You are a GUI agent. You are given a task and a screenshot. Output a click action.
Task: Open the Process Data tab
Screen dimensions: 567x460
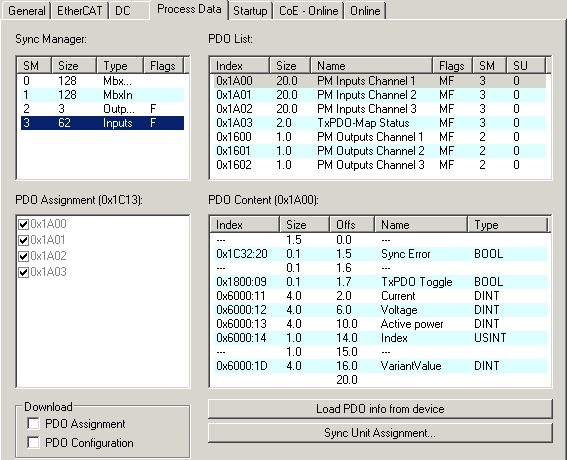click(189, 9)
